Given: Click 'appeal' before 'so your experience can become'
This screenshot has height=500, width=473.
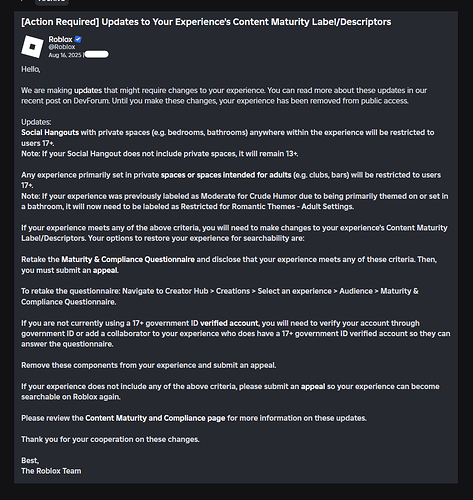Looking at the screenshot, I should pos(313,387).
